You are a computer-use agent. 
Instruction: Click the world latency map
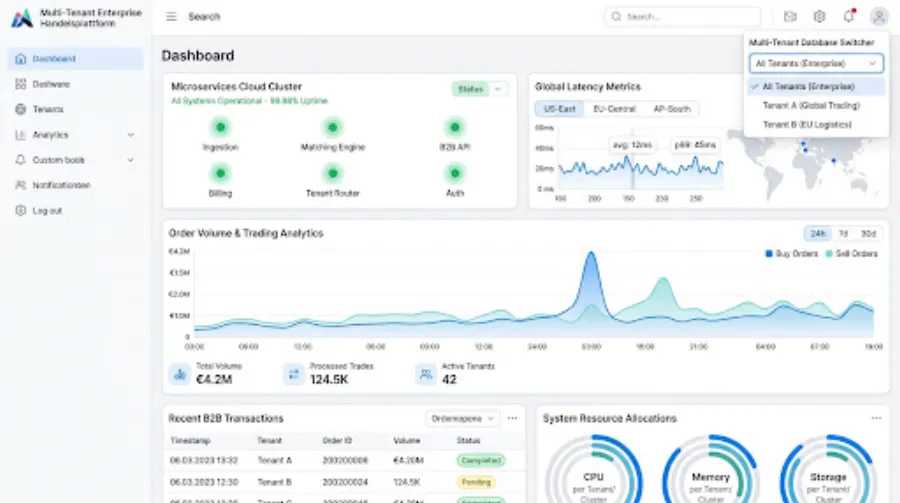click(804, 164)
